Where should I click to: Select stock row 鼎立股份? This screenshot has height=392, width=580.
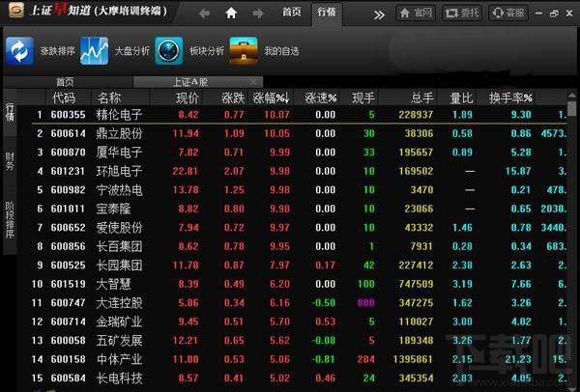click(299, 133)
